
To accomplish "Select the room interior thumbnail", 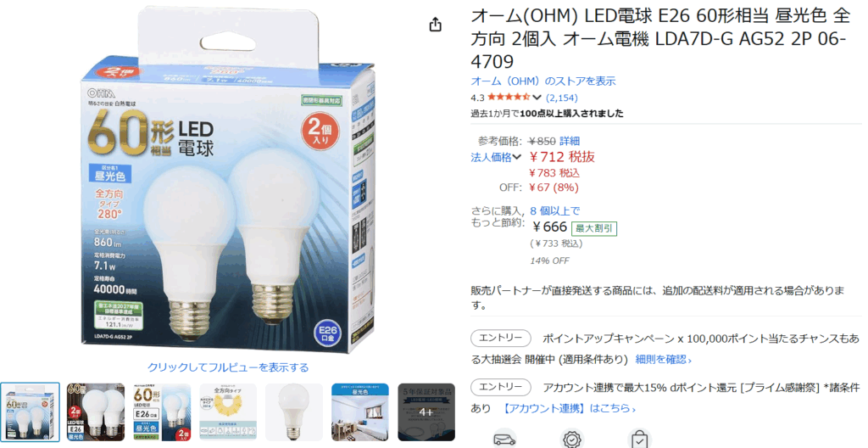I will [x=359, y=412].
